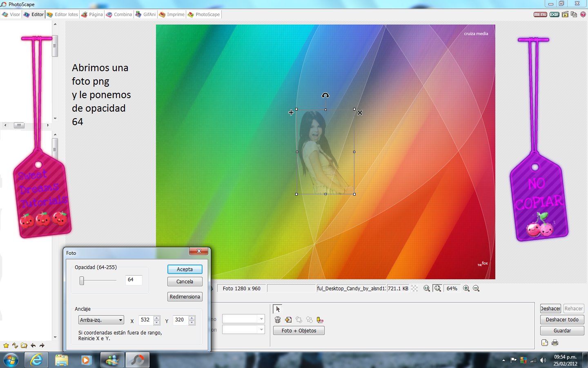This screenshot has height=368, width=588.
Task: Remove the selected photo with its X handle
Action: (360, 112)
